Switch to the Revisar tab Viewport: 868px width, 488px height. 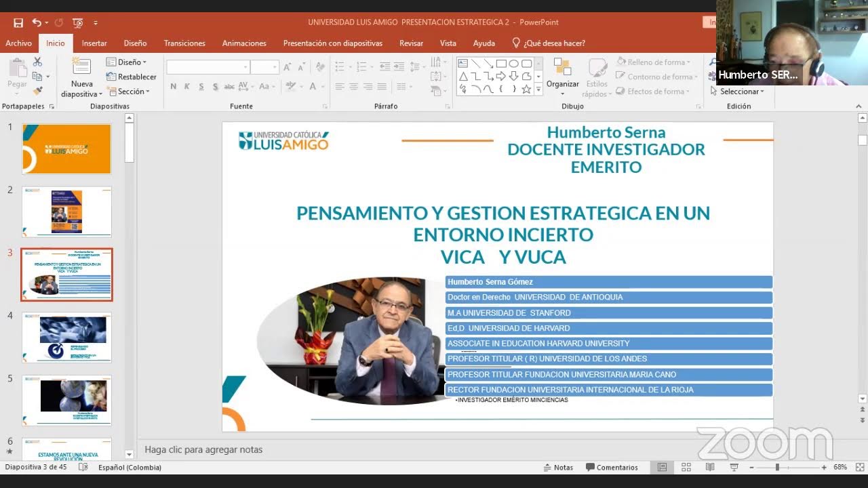[x=412, y=43]
